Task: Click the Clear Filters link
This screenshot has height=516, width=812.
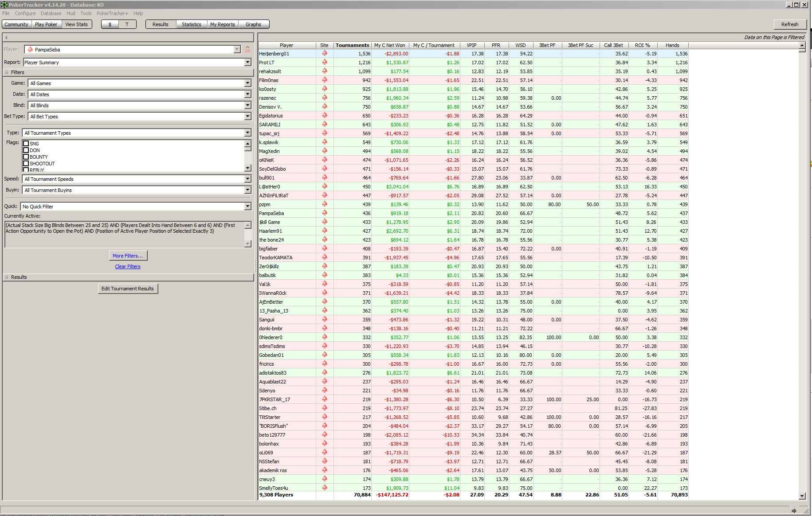Action: pyautogui.click(x=128, y=266)
